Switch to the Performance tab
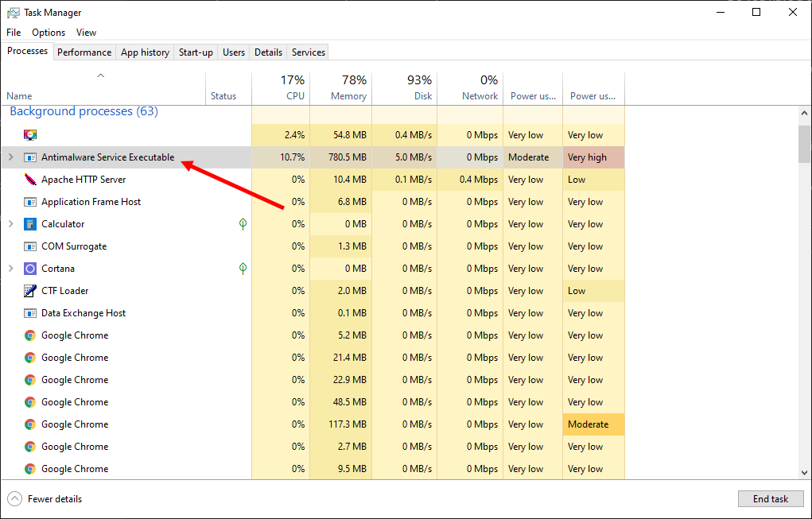The width and height of the screenshot is (812, 519). 84,52
